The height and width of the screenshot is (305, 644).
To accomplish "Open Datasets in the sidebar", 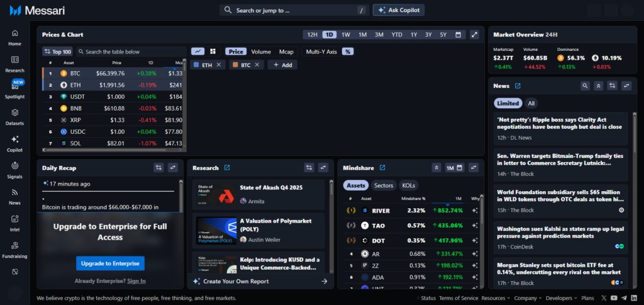I will pos(15,117).
